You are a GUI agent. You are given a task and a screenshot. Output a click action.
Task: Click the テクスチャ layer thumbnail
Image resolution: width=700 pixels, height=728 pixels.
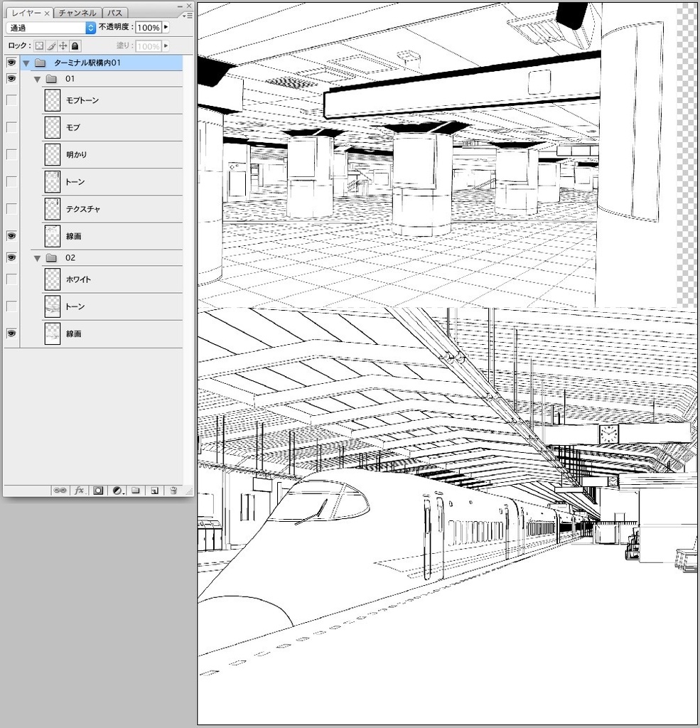(51, 208)
